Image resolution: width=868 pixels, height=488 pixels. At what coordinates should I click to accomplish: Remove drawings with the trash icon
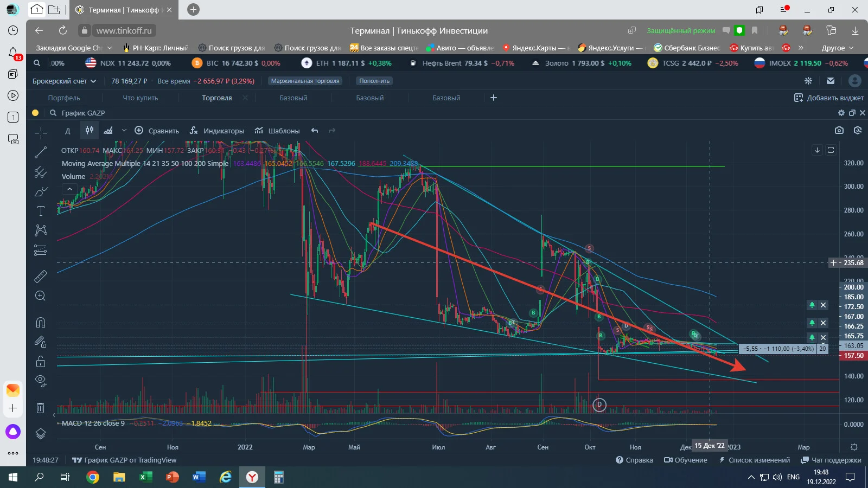[41, 408]
